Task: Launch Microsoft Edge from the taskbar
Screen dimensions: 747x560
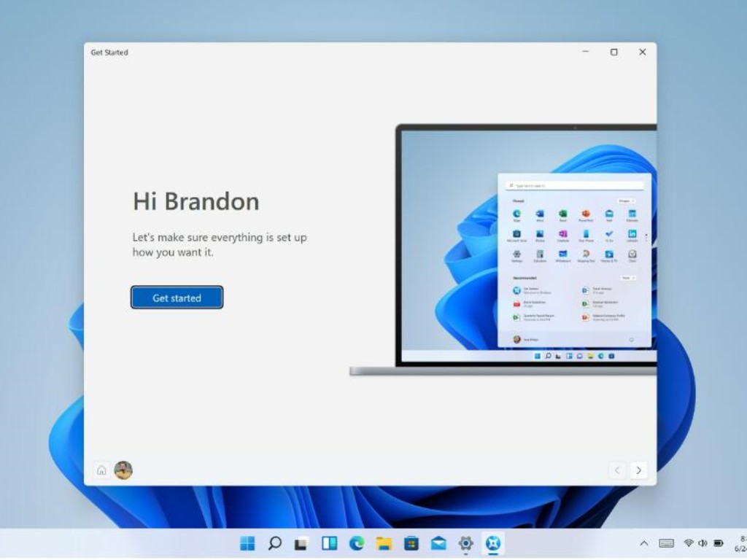Action: (x=356, y=543)
